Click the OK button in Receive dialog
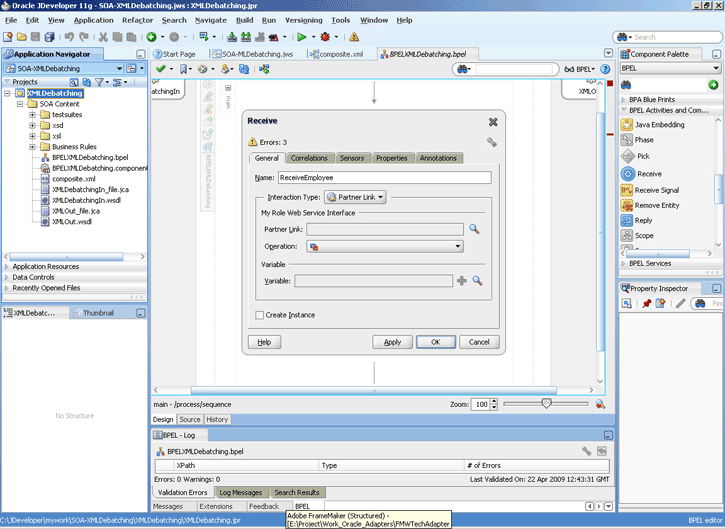This screenshot has height=529, width=725. pos(436,342)
